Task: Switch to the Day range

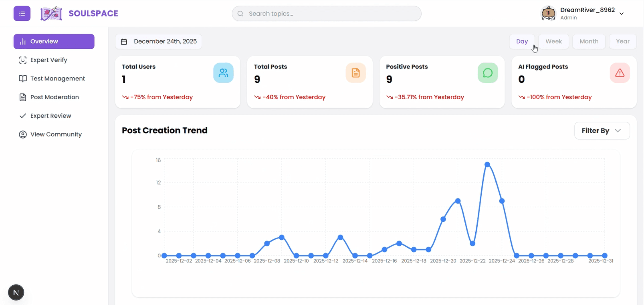Action: coord(522,42)
